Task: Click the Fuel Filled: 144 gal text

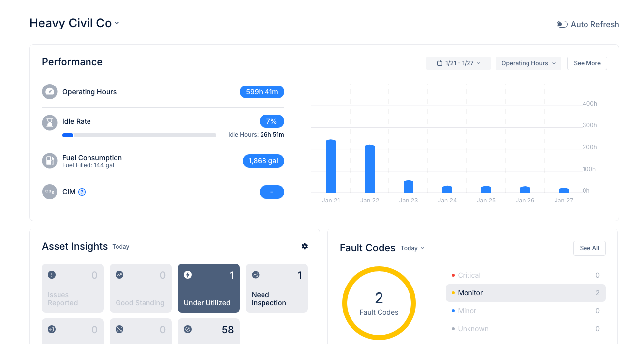Action: click(88, 166)
